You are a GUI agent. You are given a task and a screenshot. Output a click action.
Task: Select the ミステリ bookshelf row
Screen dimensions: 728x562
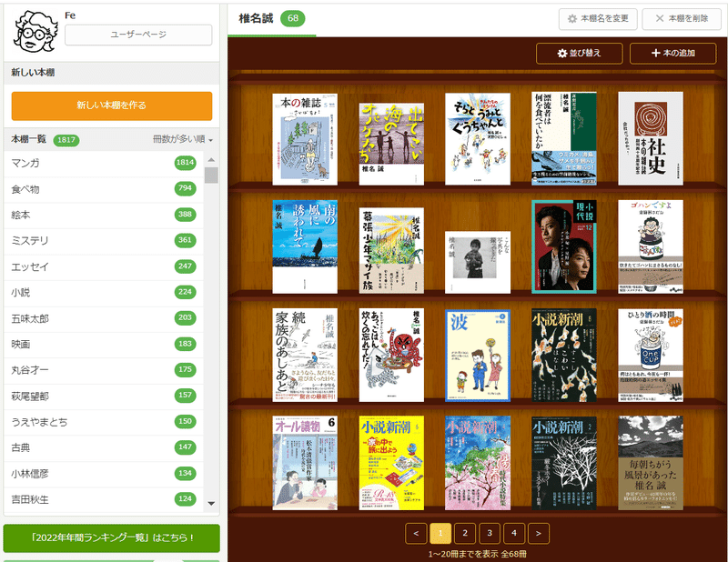(104, 241)
